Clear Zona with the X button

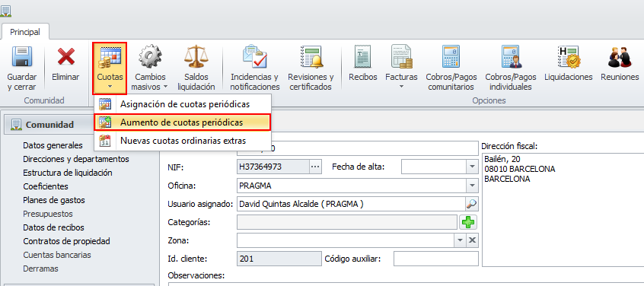[472, 240]
